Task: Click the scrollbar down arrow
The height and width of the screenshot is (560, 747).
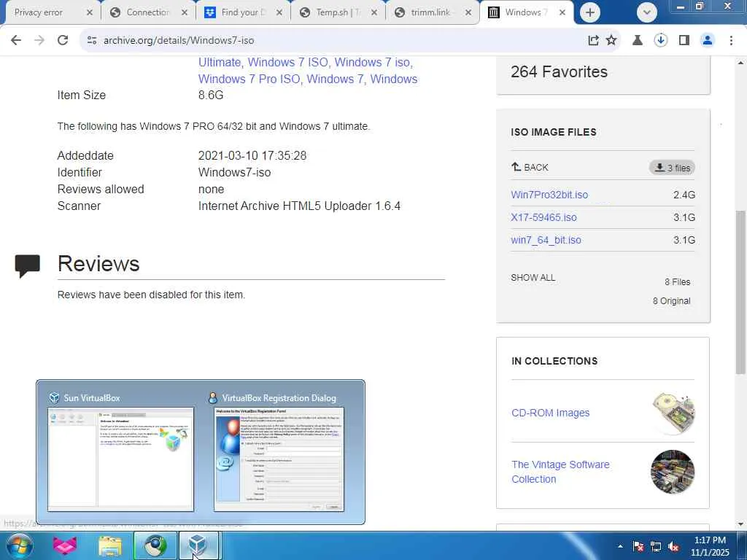Action: tap(740, 524)
